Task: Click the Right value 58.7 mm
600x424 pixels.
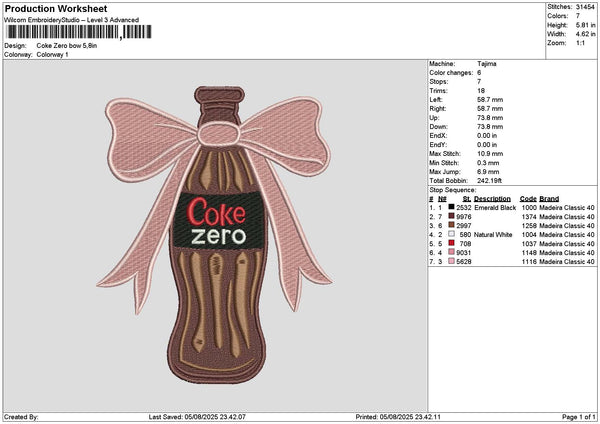Action: [490, 109]
